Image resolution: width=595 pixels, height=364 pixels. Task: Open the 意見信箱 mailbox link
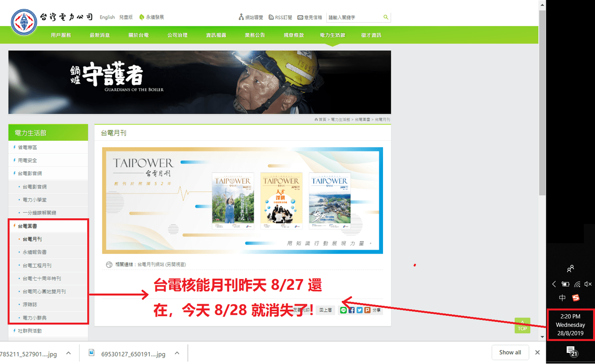[x=310, y=17]
